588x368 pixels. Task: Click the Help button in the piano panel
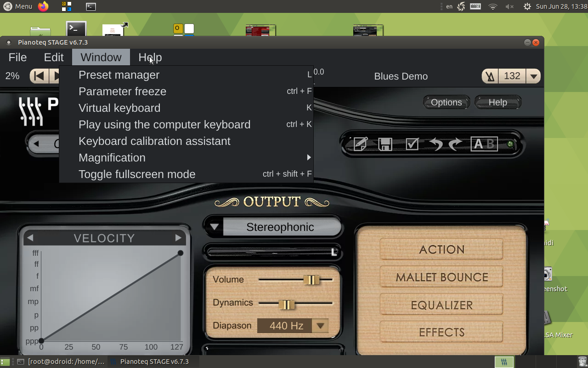(x=498, y=102)
